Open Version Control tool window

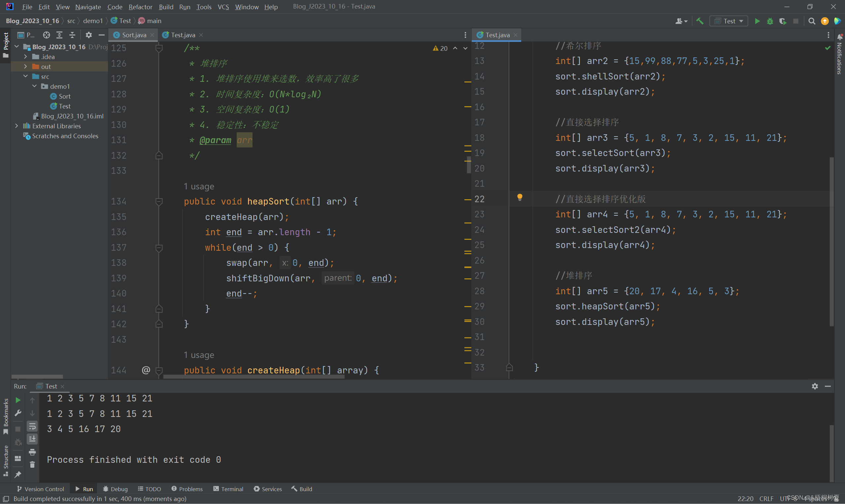click(x=40, y=489)
